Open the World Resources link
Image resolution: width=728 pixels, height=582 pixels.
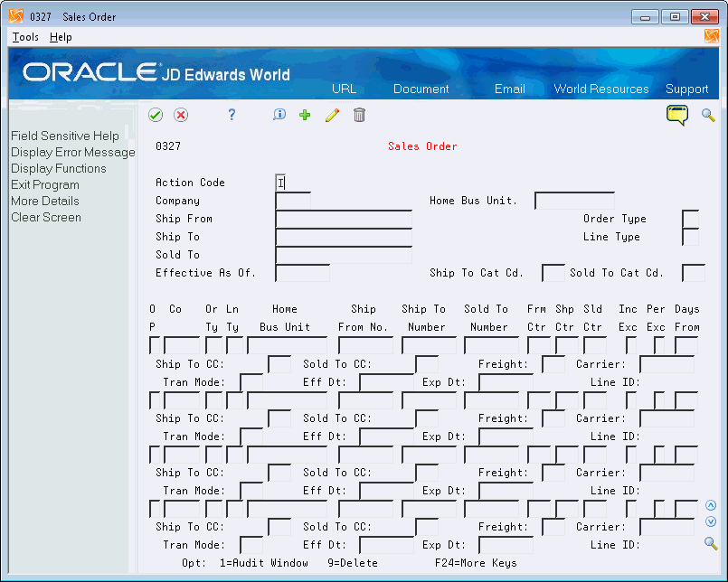601,89
